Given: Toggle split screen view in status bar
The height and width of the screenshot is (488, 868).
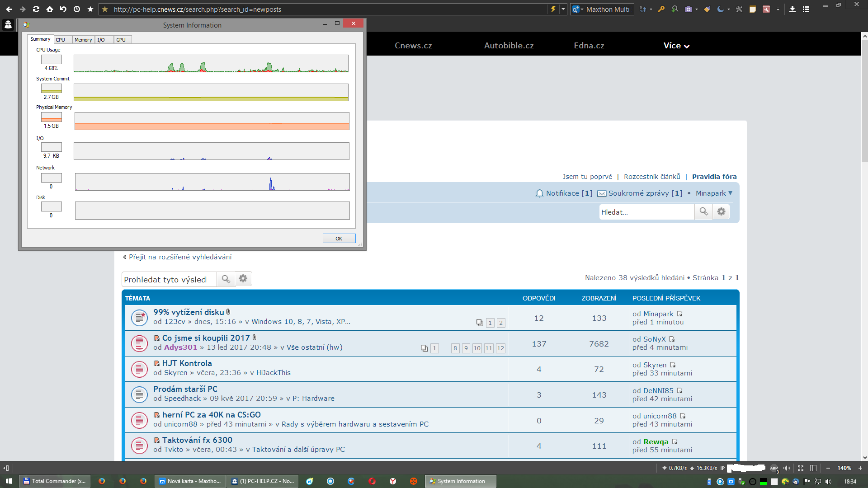Looking at the screenshot, I should click(813, 469).
